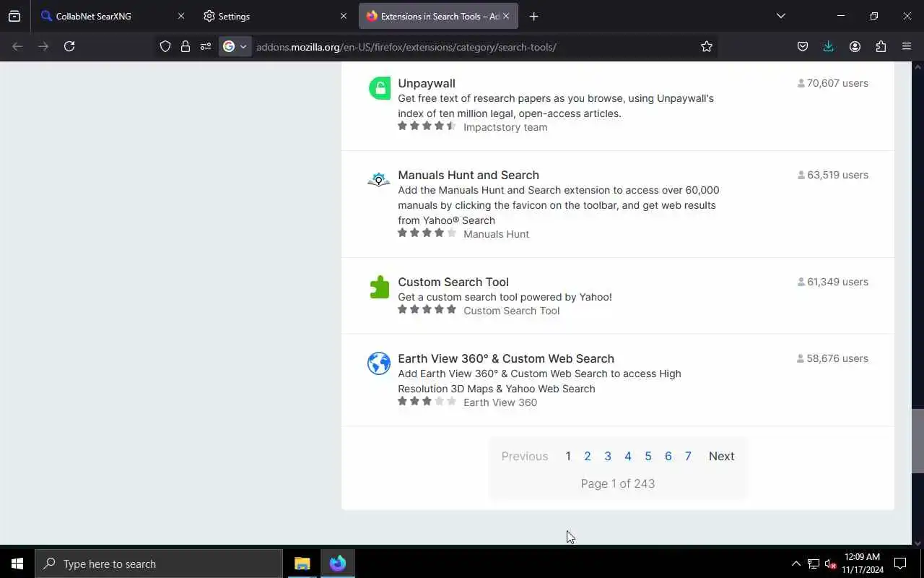Viewport: 924px width, 578px height.
Task: Click the 70,607 users count
Action: pos(833,83)
